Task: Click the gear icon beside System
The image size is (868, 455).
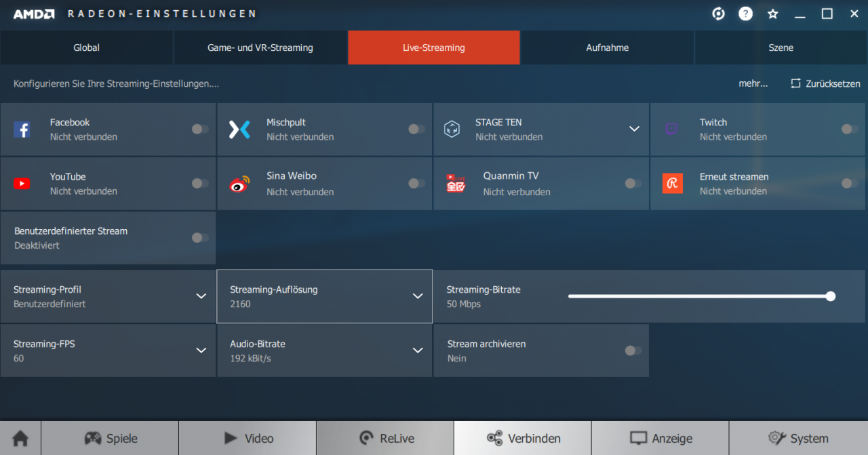Action: [776, 438]
